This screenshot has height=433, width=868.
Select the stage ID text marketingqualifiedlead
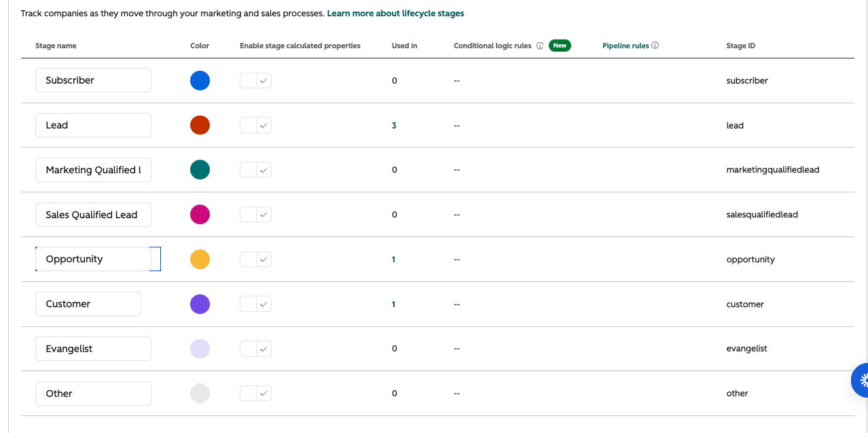coord(773,170)
